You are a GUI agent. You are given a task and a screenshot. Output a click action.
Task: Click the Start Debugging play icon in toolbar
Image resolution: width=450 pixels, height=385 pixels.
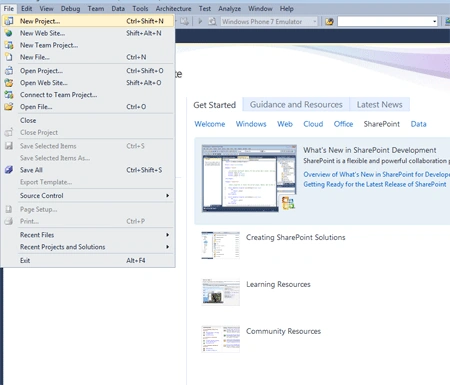click(x=200, y=21)
